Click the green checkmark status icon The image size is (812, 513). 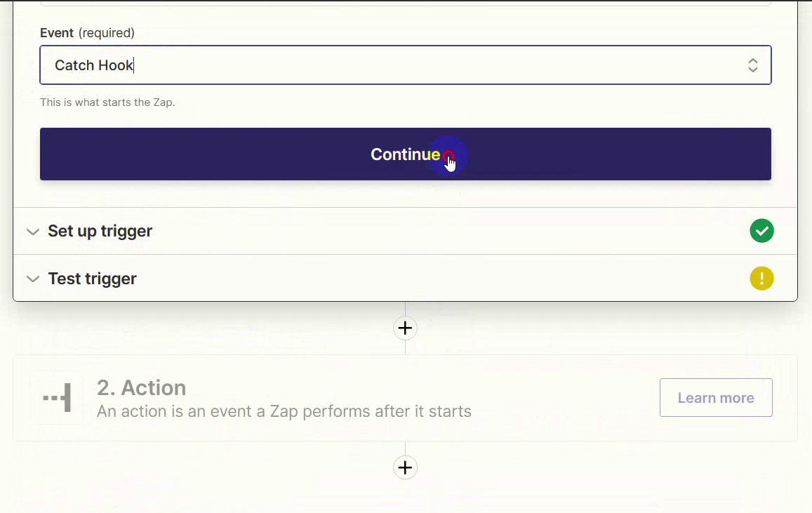point(761,231)
